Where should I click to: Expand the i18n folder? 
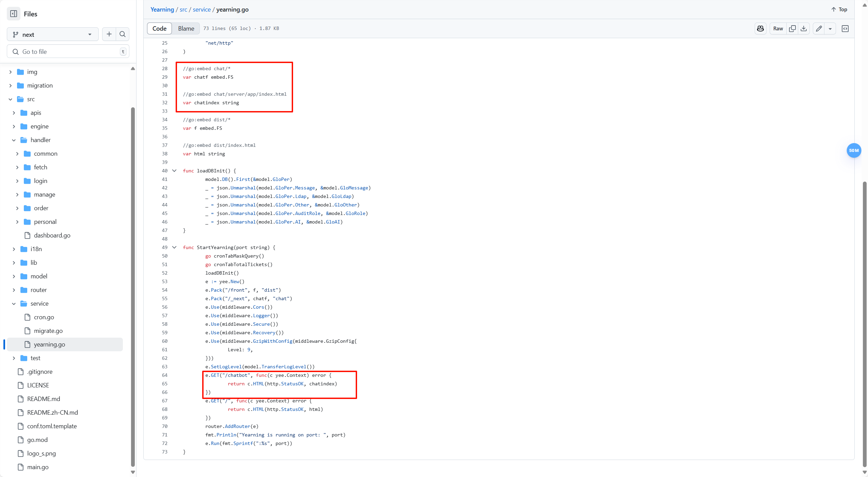[14, 249]
